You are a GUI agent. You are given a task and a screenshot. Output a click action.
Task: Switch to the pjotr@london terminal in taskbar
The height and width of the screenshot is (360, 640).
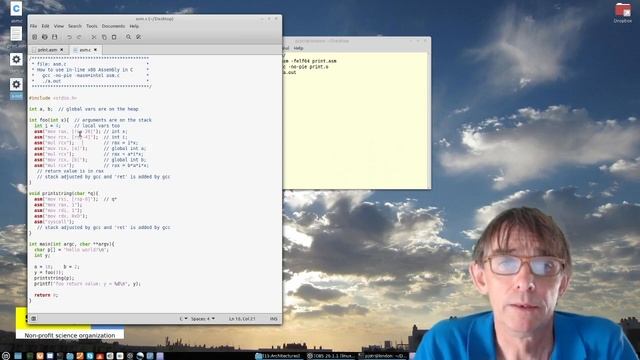(382, 356)
